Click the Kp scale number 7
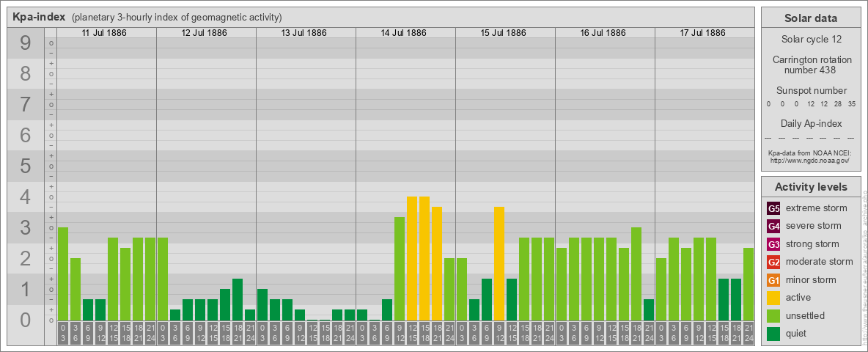Viewport: 868px width, 352px height. pyautogui.click(x=25, y=104)
